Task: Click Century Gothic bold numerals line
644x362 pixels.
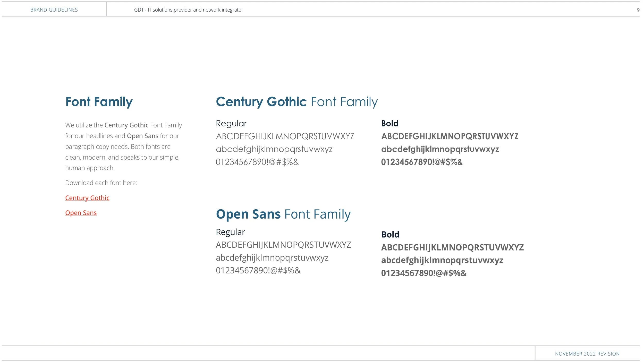Action: click(422, 162)
